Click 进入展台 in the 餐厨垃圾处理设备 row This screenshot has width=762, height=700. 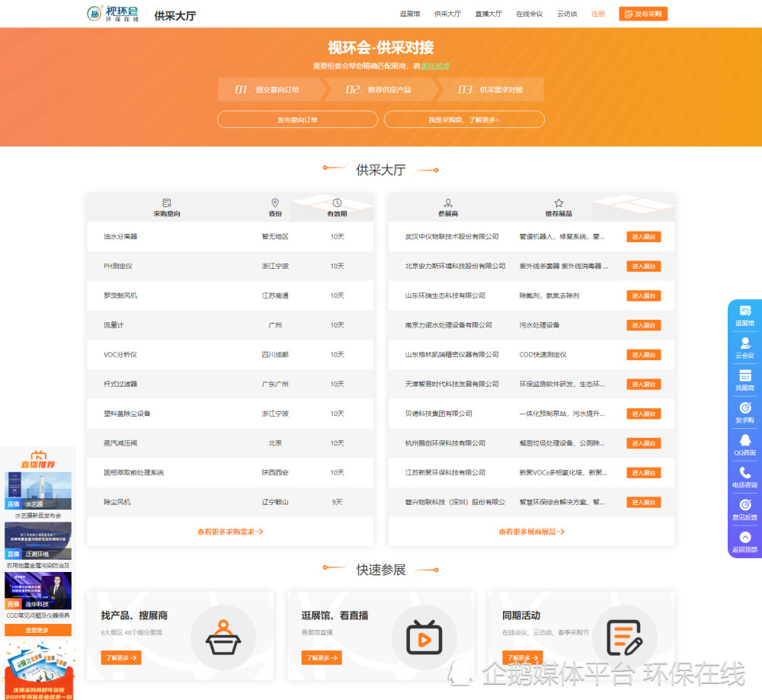click(643, 443)
